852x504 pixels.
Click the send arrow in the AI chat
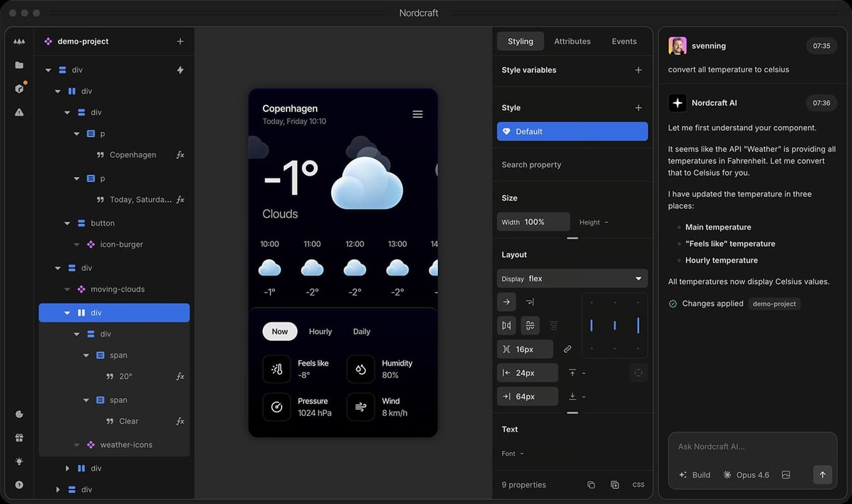coord(822,474)
